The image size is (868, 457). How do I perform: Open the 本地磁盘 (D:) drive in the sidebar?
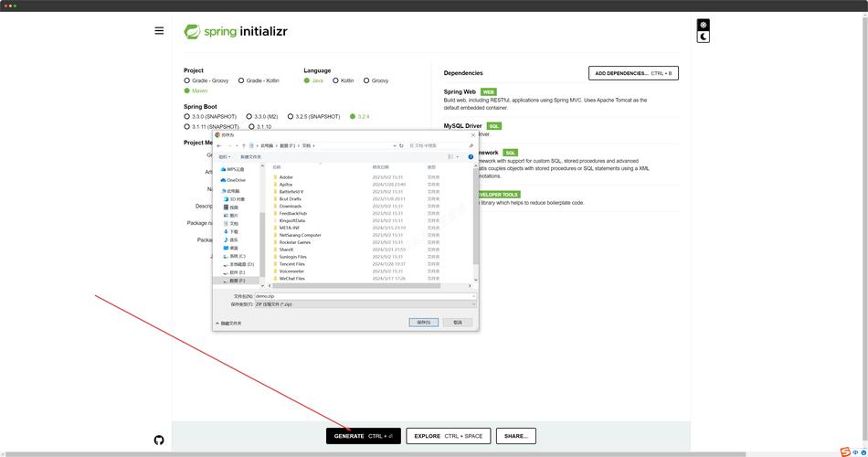pos(238,264)
